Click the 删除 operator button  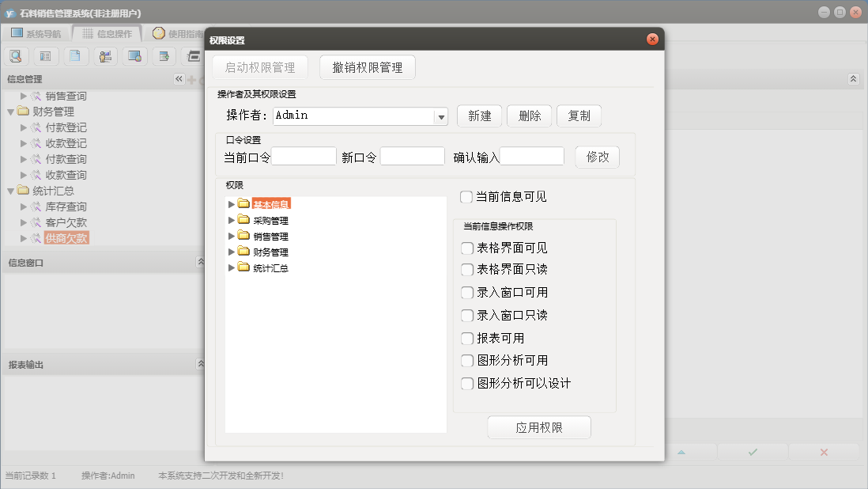(529, 116)
